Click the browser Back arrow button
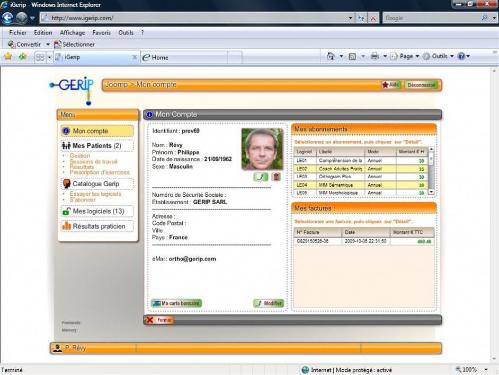The height and width of the screenshot is (375, 499). [x=7, y=17]
